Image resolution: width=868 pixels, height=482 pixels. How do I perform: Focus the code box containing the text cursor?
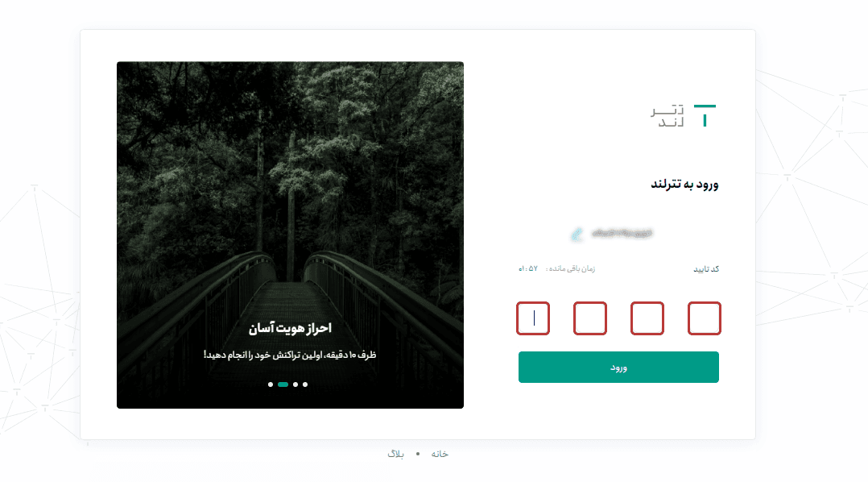533,318
